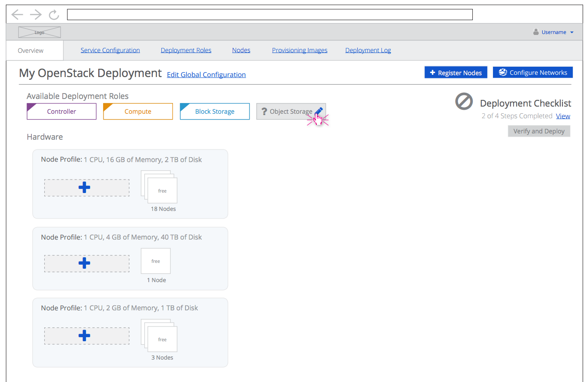This screenshot has width=588, height=382.
Task: Select the Block Storage role
Action: [x=215, y=112]
